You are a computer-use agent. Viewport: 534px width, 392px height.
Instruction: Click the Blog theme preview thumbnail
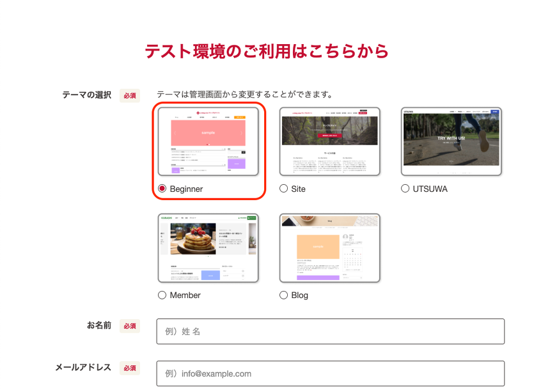tap(330, 248)
